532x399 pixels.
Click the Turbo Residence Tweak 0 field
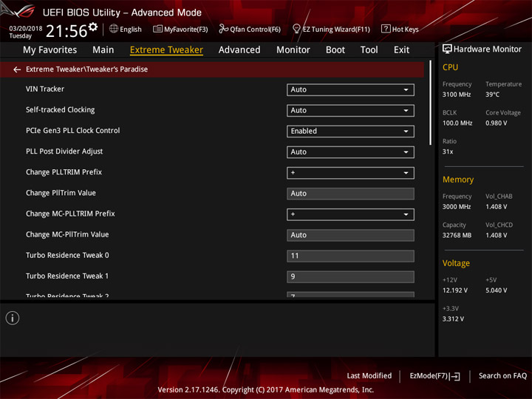[x=350, y=256]
